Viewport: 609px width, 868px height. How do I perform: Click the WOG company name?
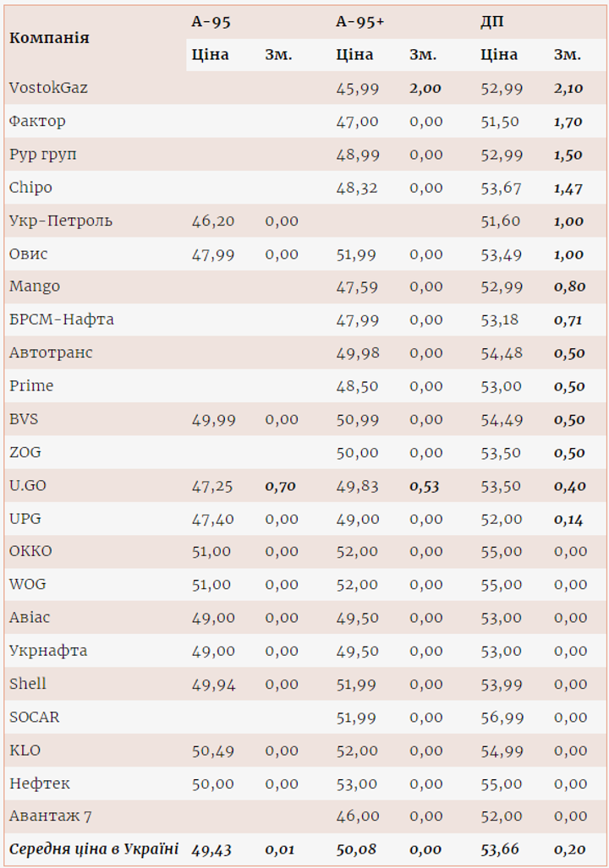28,584
